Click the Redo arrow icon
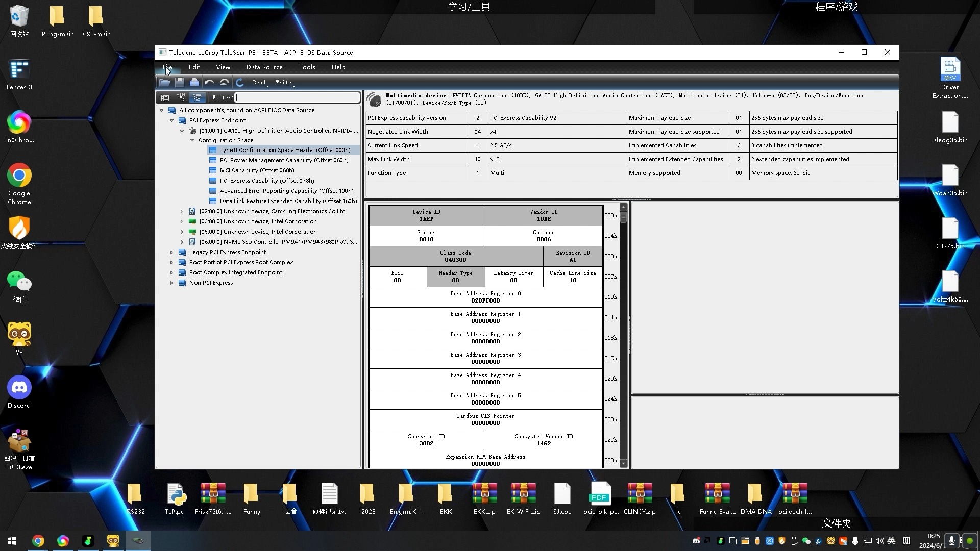 224,82
